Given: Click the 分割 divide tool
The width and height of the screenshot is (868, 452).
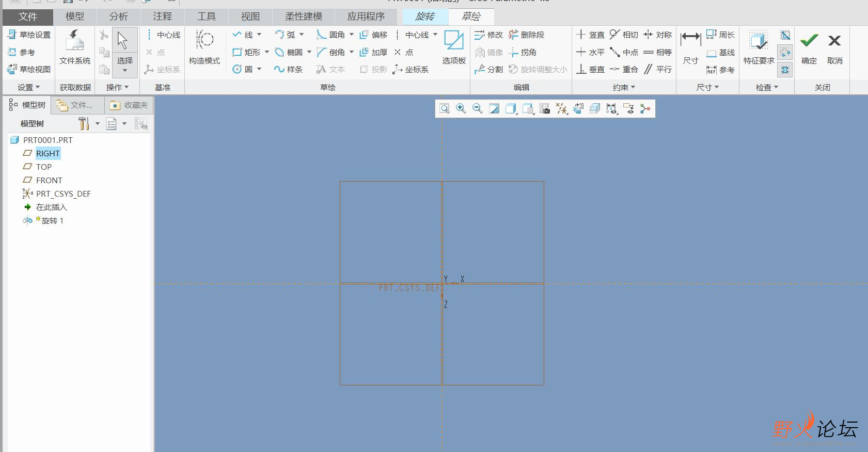Looking at the screenshot, I should [488, 69].
